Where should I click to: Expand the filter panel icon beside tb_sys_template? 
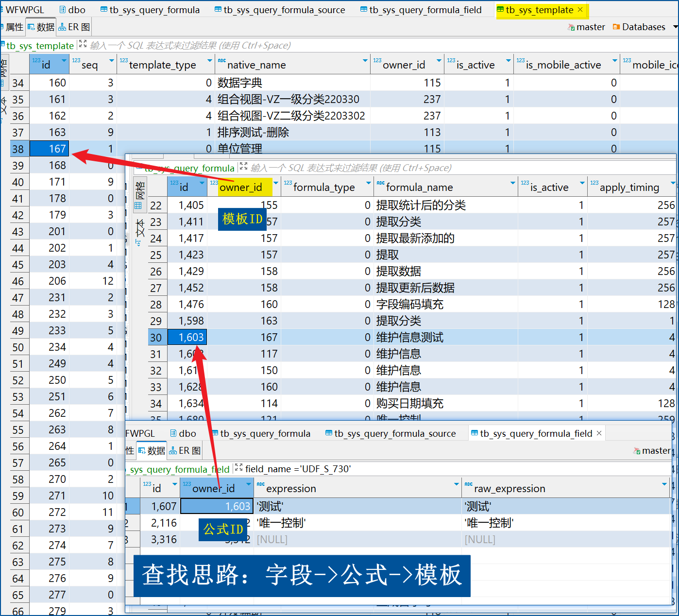pyautogui.click(x=83, y=45)
